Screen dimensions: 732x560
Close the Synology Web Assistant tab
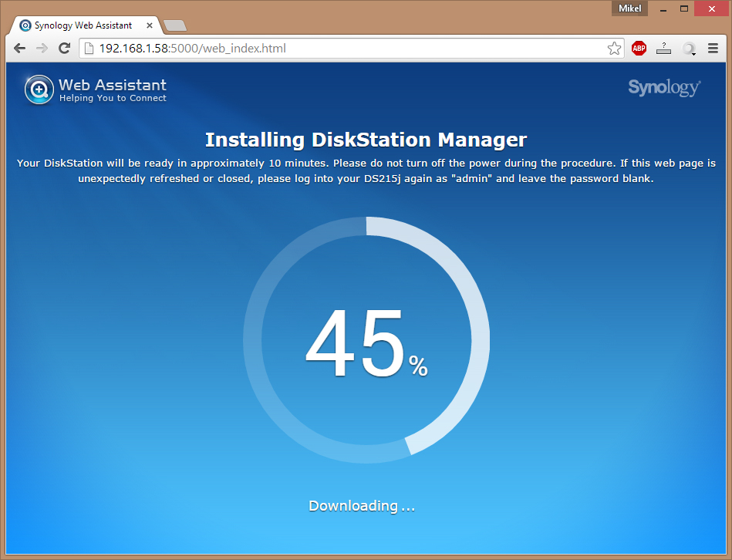(150, 25)
